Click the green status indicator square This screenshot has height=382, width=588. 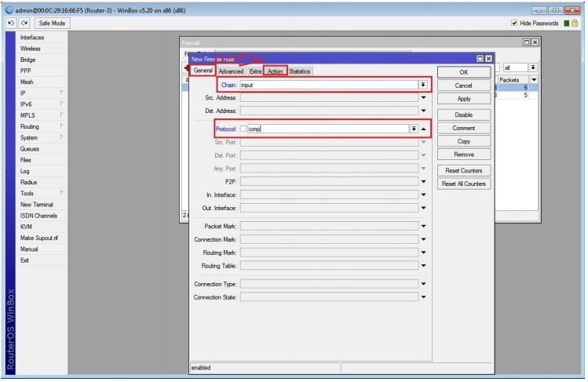point(565,24)
